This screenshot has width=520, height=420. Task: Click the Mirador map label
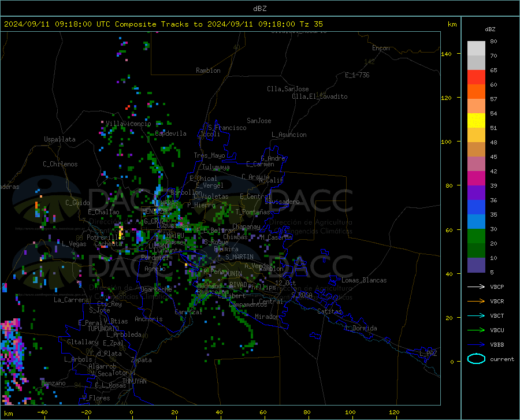tap(267, 317)
